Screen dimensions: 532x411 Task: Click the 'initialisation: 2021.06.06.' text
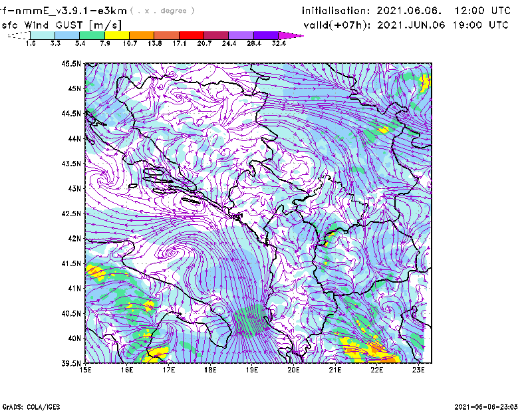click(x=372, y=11)
